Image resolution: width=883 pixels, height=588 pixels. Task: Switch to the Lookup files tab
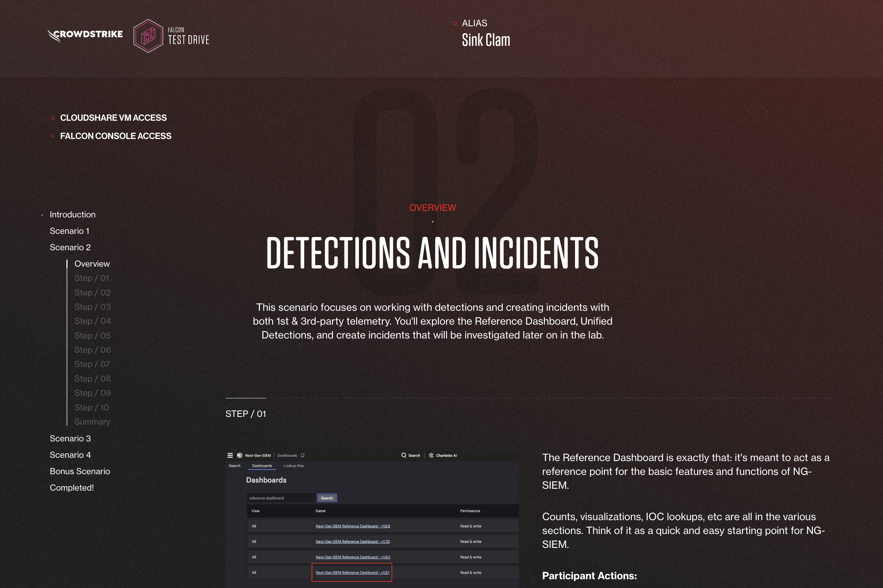[x=294, y=466]
